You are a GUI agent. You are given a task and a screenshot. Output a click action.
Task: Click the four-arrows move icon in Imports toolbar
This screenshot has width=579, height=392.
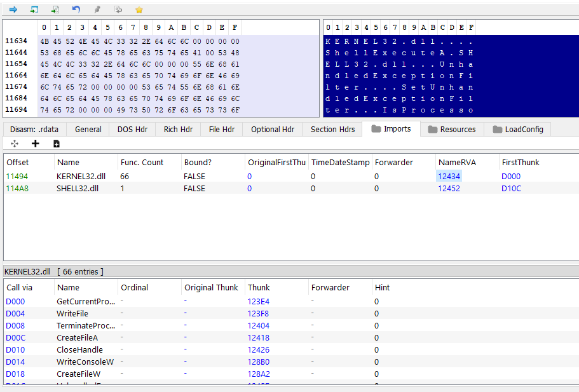tap(15, 144)
